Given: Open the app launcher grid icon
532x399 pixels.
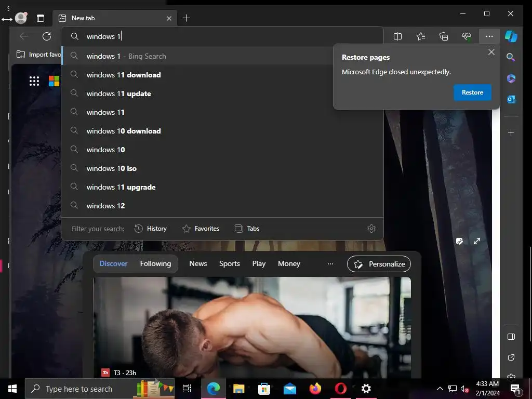Looking at the screenshot, I should point(34,81).
